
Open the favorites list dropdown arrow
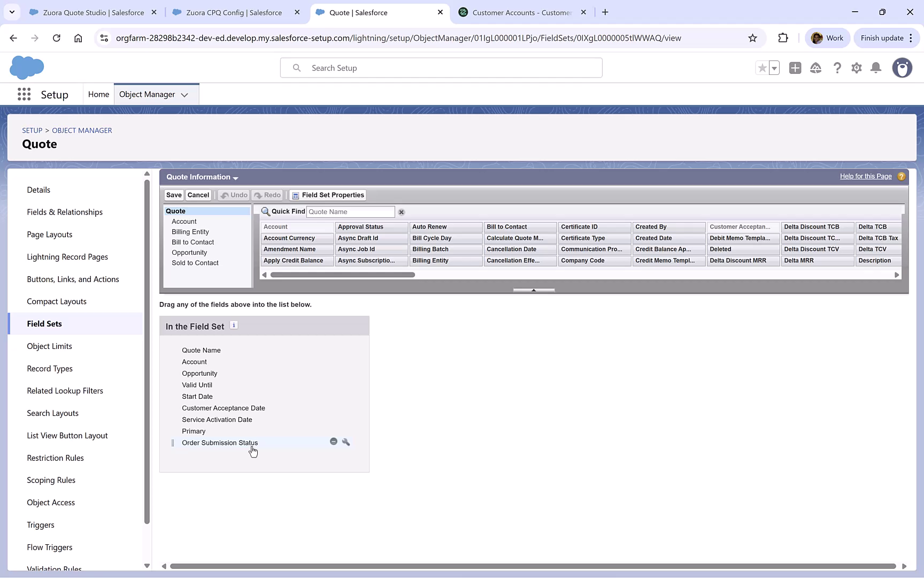coord(773,68)
